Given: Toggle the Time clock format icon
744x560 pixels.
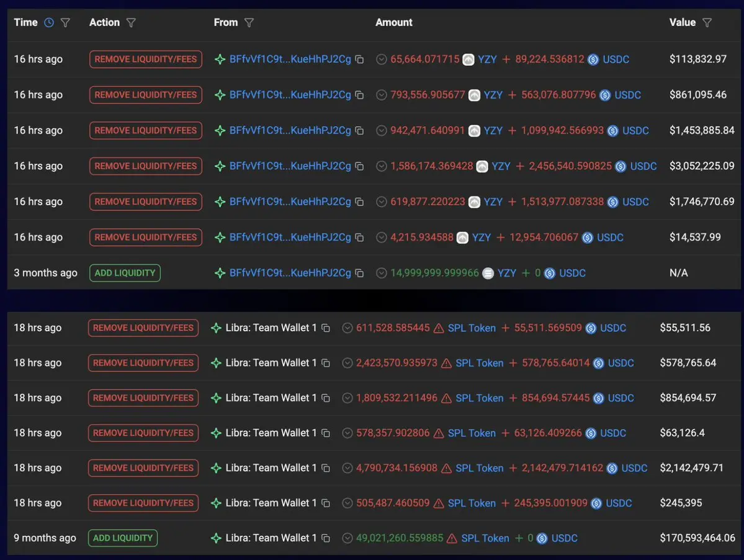Looking at the screenshot, I should [x=49, y=22].
